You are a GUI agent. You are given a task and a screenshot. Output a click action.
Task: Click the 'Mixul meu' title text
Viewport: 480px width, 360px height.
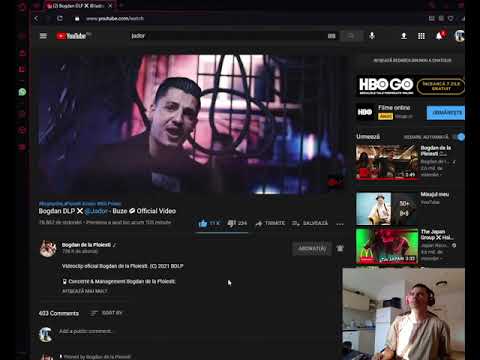click(435, 194)
